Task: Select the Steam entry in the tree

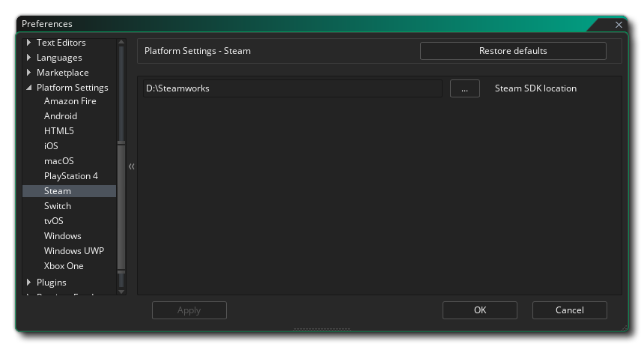Action: click(x=69, y=191)
